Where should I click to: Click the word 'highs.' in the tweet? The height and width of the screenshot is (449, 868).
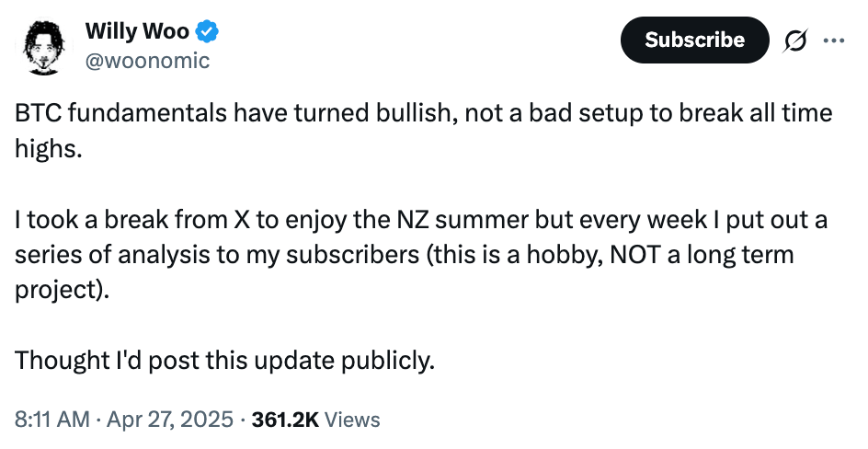48,149
